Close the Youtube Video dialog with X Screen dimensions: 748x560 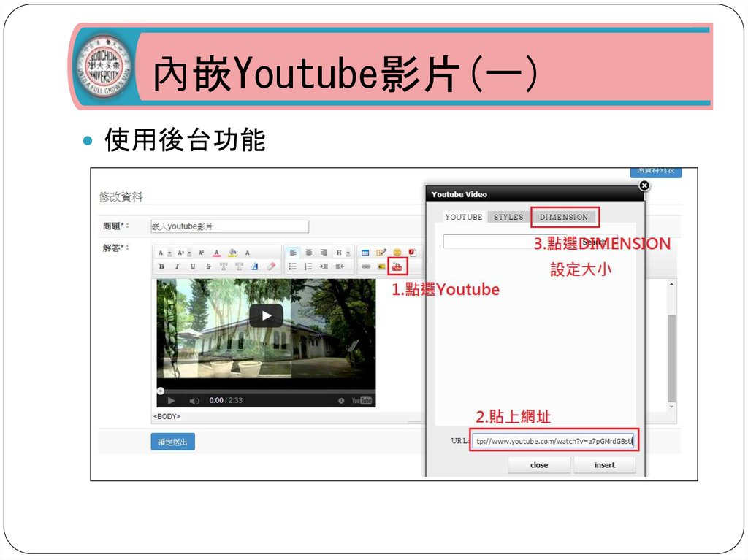[644, 185]
